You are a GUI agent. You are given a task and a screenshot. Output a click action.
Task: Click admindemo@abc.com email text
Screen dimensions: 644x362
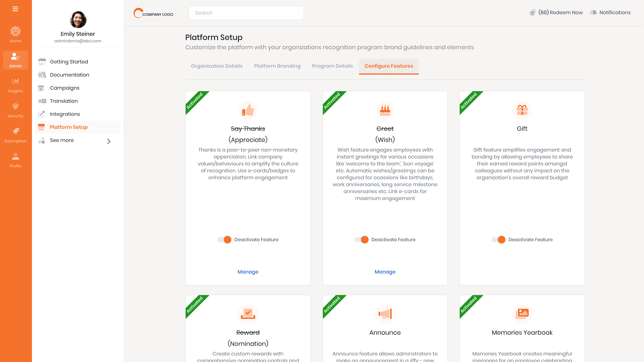click(x=78, y=41)
